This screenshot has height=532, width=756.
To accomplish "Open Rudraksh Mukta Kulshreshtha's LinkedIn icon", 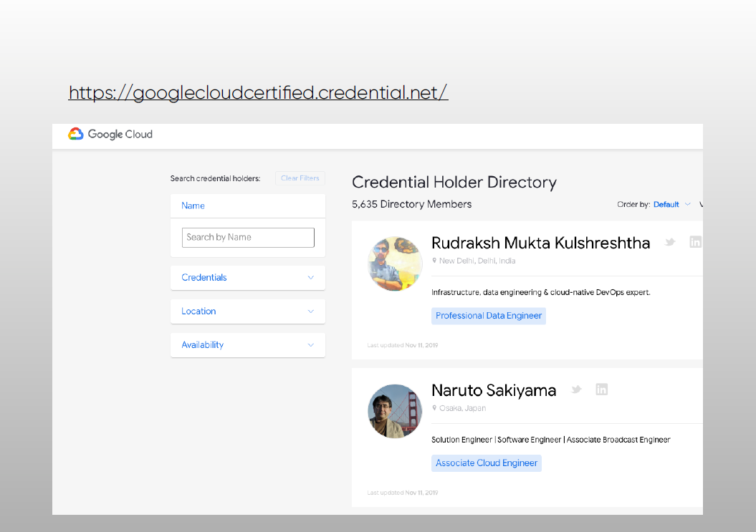I will (695, 242).
